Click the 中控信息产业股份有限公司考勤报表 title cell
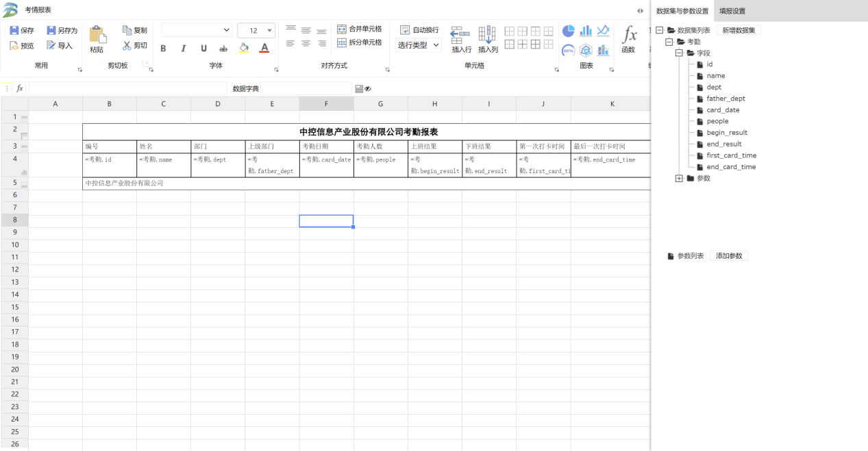Screen dimensions: 868x451 (x=369, y=131)
